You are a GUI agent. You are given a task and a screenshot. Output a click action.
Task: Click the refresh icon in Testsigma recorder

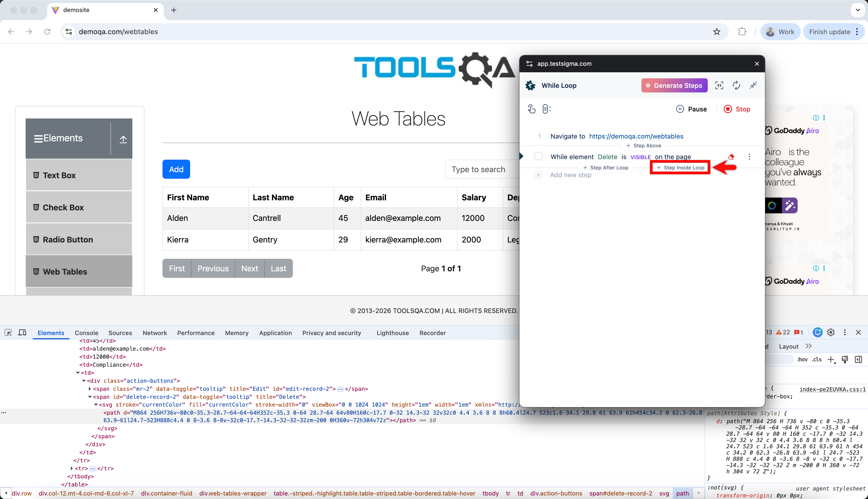point(736,85)
